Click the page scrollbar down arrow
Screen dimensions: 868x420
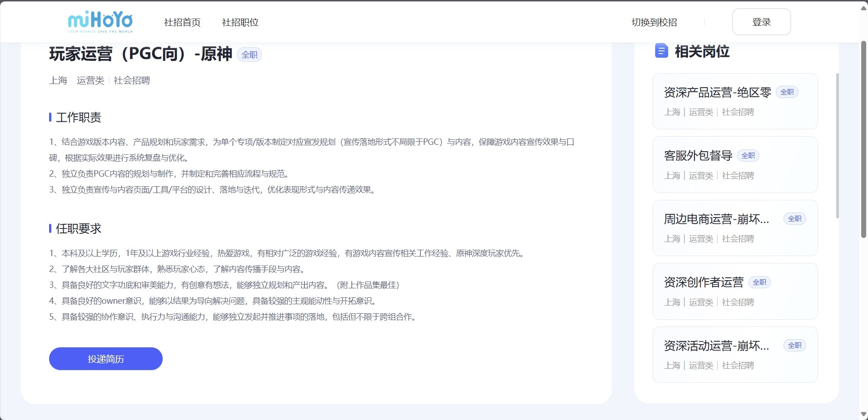(x=863, y=414)
